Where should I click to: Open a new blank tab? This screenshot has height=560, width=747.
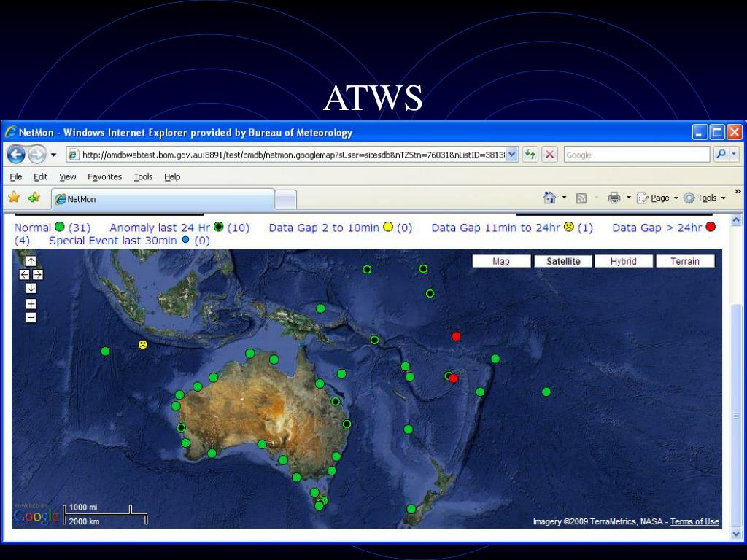(286, 200)
